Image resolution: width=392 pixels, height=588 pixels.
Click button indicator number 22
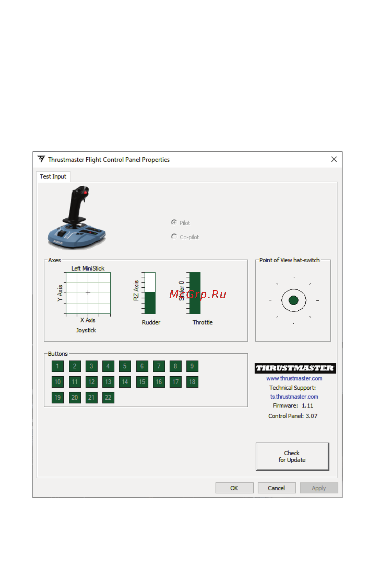pos(108,397)
